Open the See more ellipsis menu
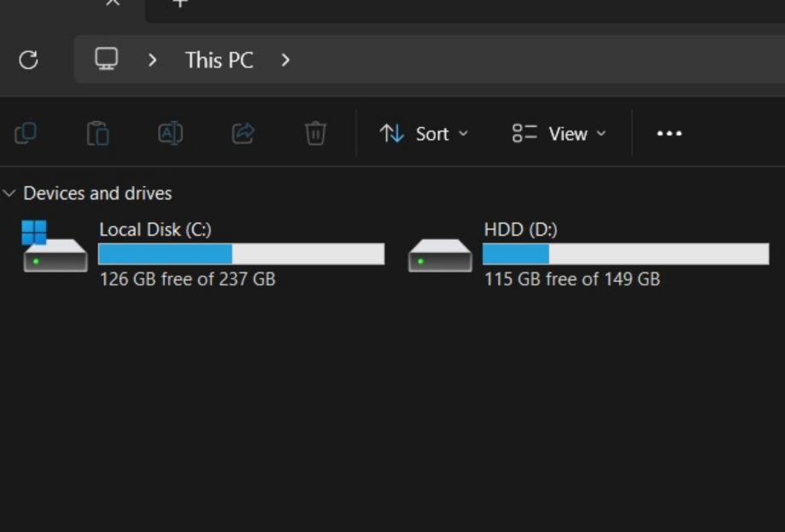This screenshot has height=532, width=785. pos(669,133)
